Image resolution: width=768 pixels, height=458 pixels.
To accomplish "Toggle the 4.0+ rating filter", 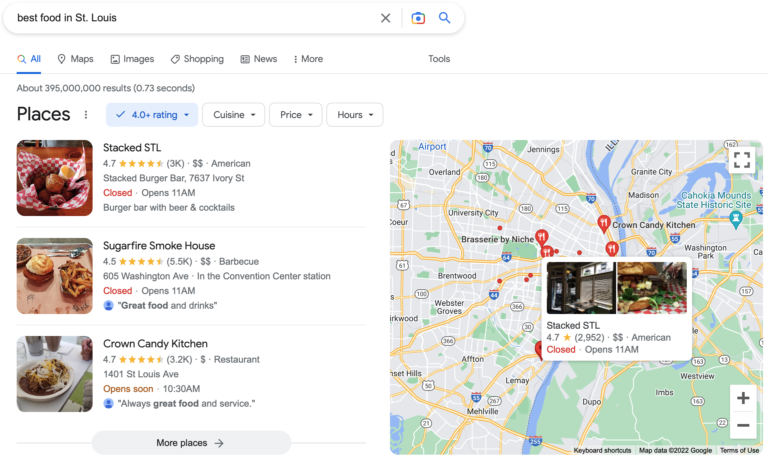I will (152, 115).
